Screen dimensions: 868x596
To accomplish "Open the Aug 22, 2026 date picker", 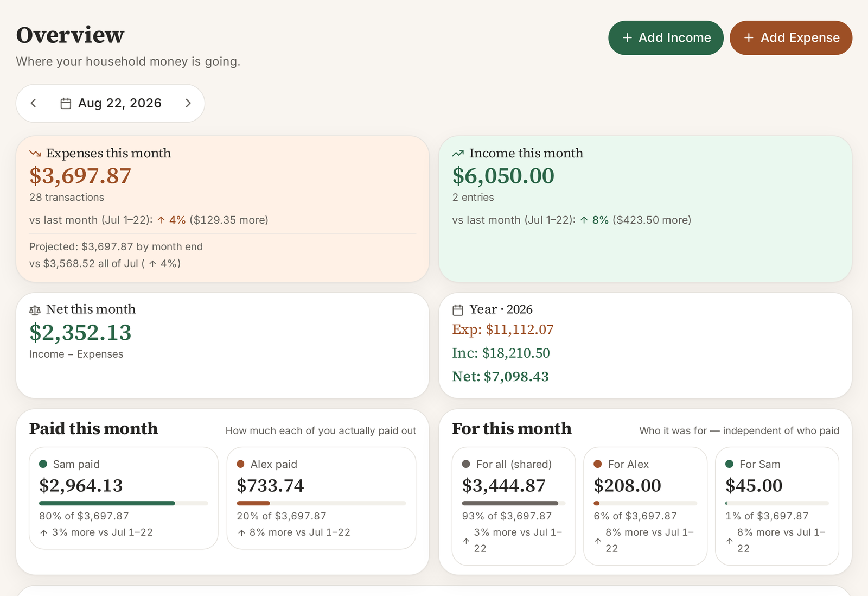I will [x=111, y=103].
